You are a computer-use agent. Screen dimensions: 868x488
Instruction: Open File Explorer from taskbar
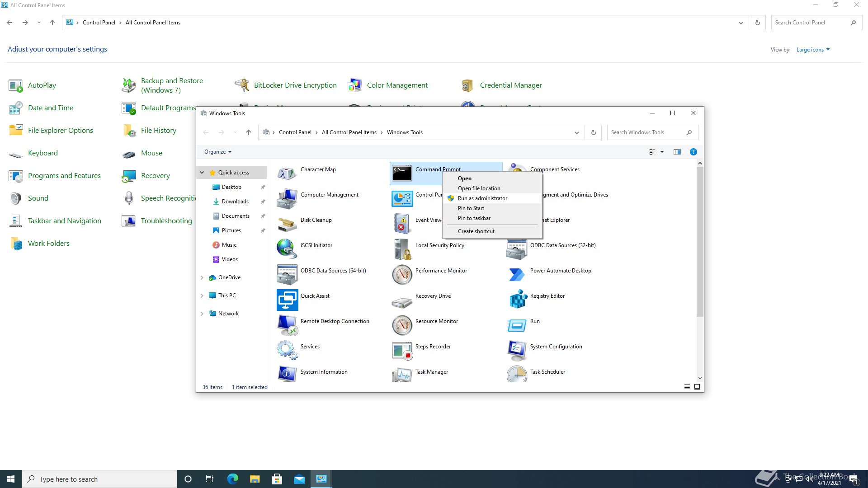pyautogui.click(x=255, y=479)
